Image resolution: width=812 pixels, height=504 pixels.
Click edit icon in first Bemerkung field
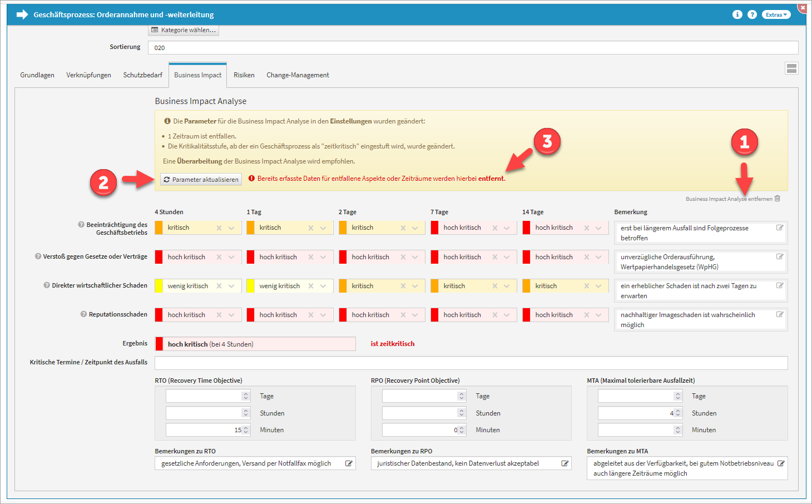pos(780,228)
